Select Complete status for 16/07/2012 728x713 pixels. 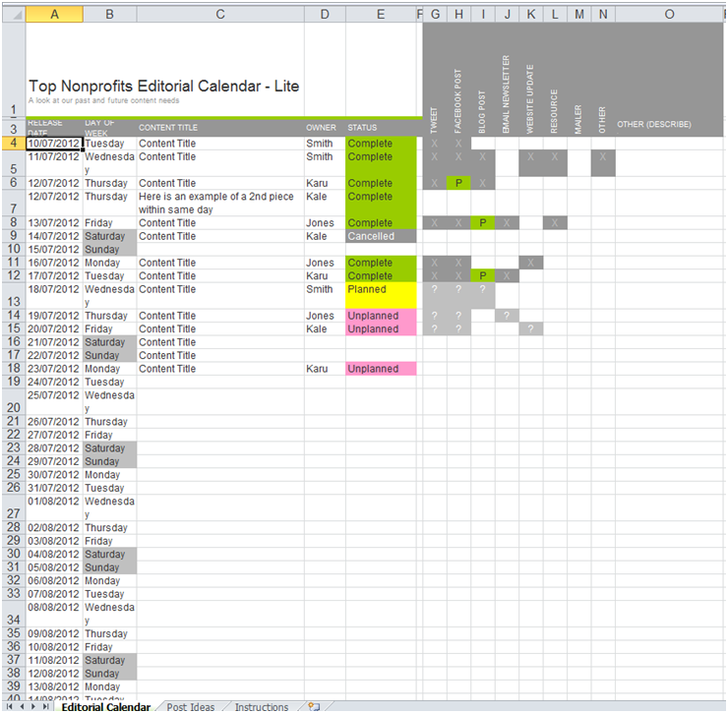(381, 263)
